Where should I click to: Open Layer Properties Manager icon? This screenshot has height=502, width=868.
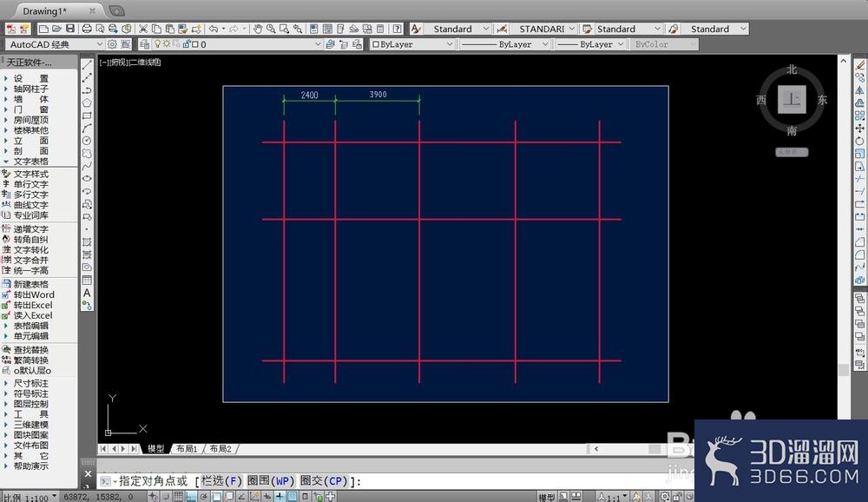144,44
